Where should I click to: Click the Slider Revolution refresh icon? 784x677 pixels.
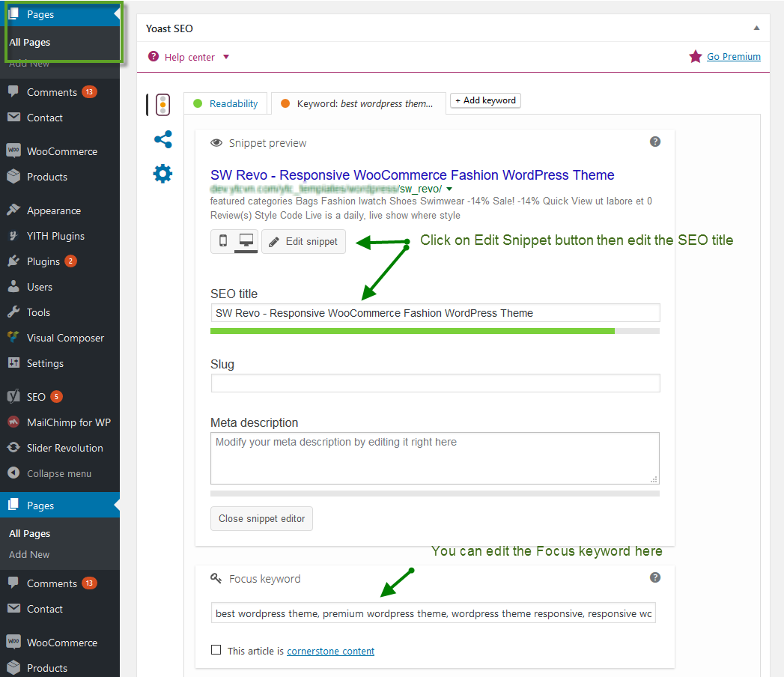[x=13, y=448]
